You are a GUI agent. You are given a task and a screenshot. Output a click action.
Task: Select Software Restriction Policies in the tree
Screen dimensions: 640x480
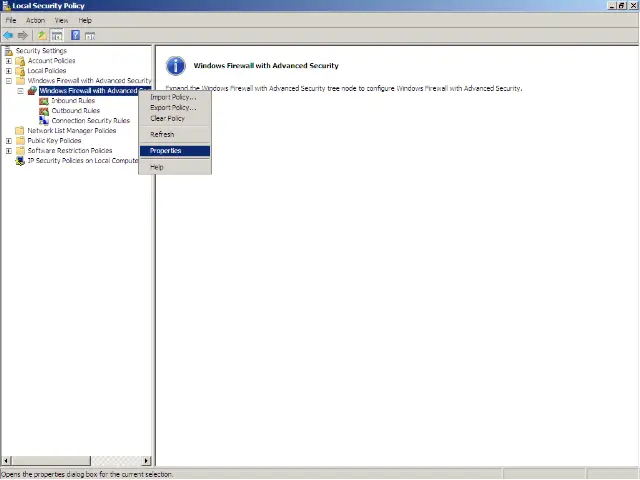coord(70,151)
